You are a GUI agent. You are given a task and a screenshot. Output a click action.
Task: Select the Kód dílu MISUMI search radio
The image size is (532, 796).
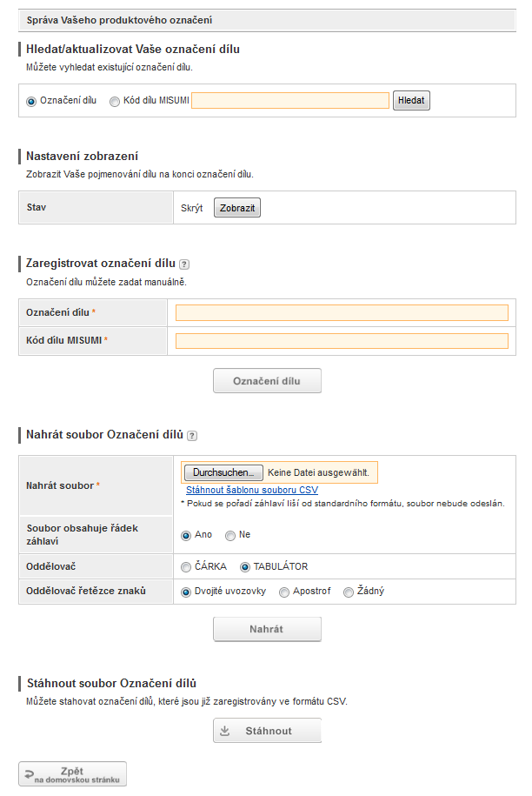point(115,102)
